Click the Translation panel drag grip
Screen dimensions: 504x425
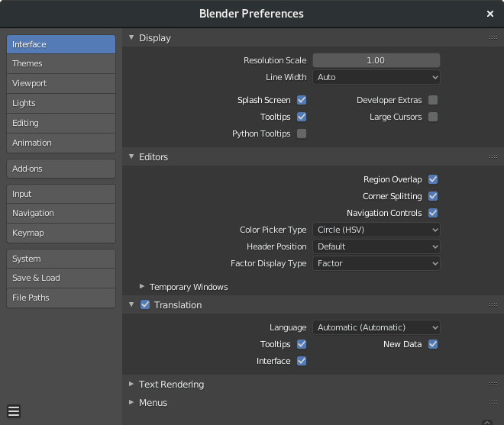tap(493, 305)
